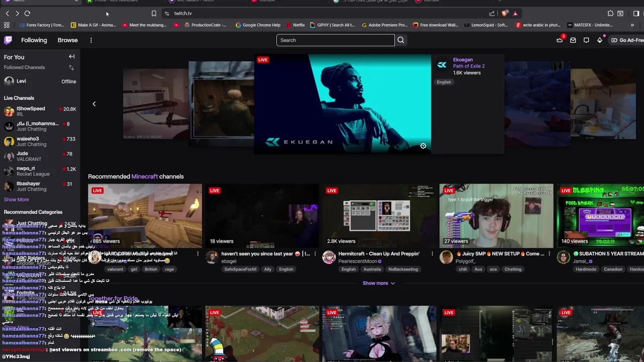Image resolution: width=644 pixels, height=362 pixels.
Task: Click PearlescentMoon avatar icon
Action: click(x=329, y=257)
